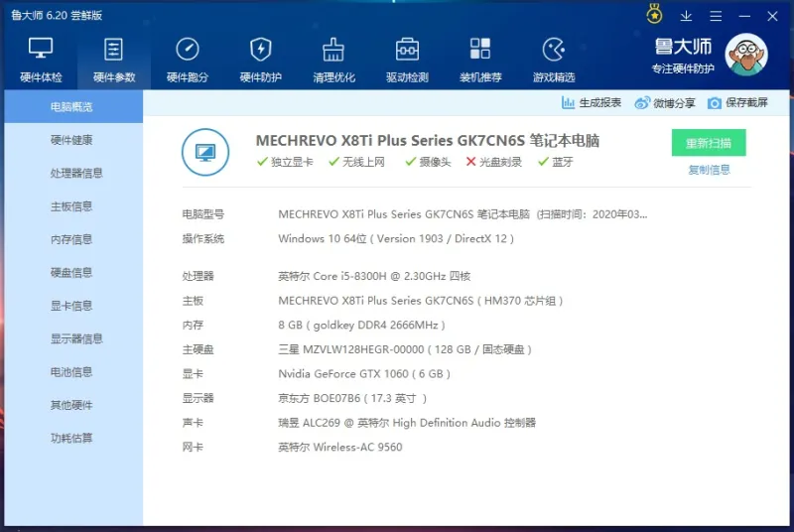Click 鲁大师 专注硬件防护 logo text
Viewport: 794px width, 532px height.
(683, 57)
